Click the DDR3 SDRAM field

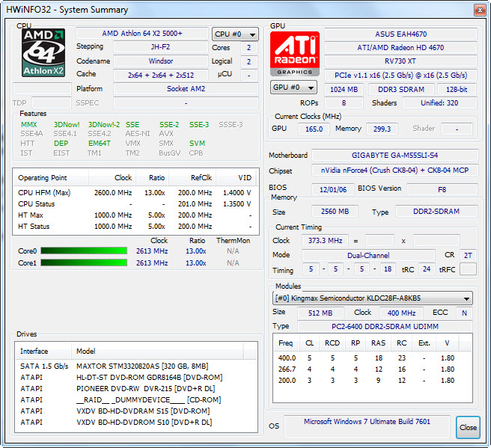tap(401, 90)
